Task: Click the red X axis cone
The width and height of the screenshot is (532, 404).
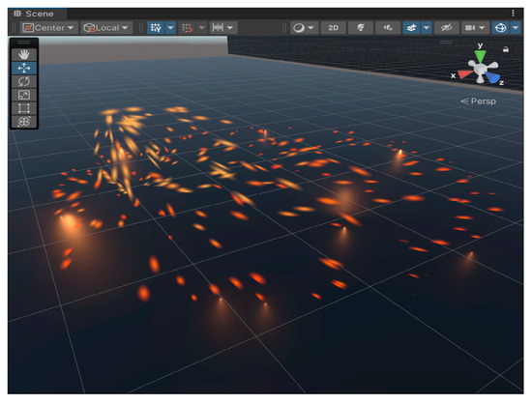Action: click(463, 74)
